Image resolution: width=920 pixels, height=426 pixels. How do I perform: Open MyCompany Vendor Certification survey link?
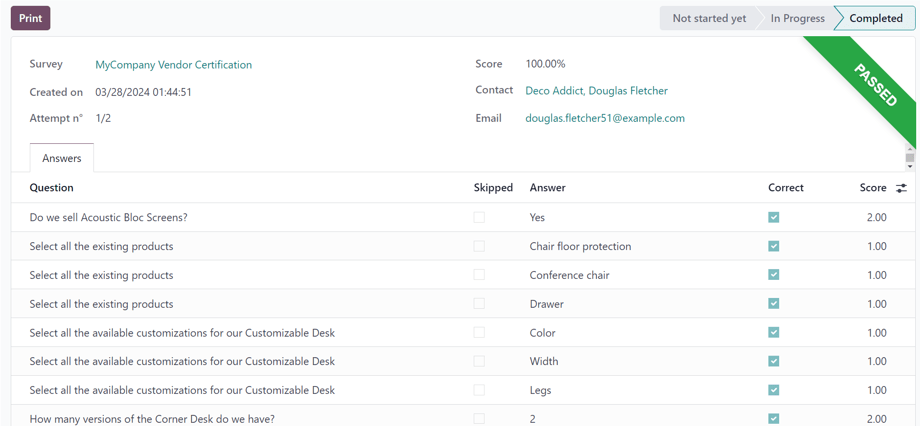(173, 65)
